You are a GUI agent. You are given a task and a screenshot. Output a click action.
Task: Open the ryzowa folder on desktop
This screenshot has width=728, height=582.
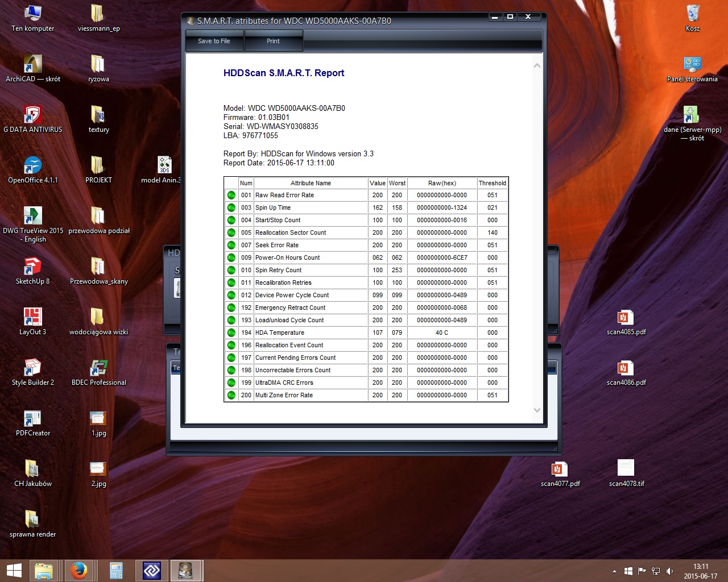98,69
